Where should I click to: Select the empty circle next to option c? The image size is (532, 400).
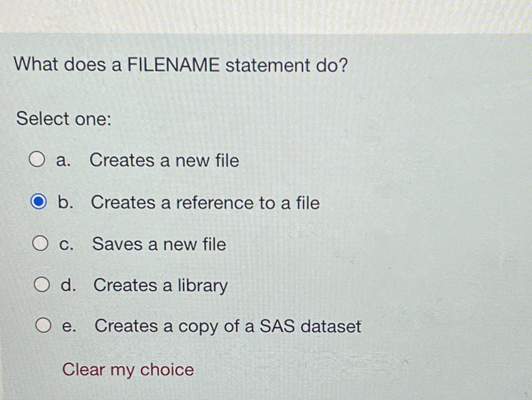click(41, 244)
